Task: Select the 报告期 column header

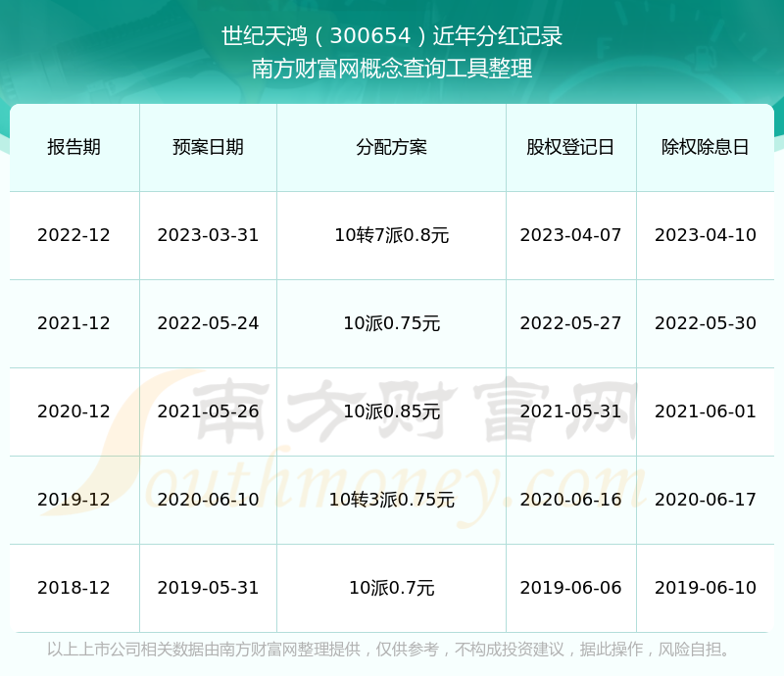Action: coord(74,147)
